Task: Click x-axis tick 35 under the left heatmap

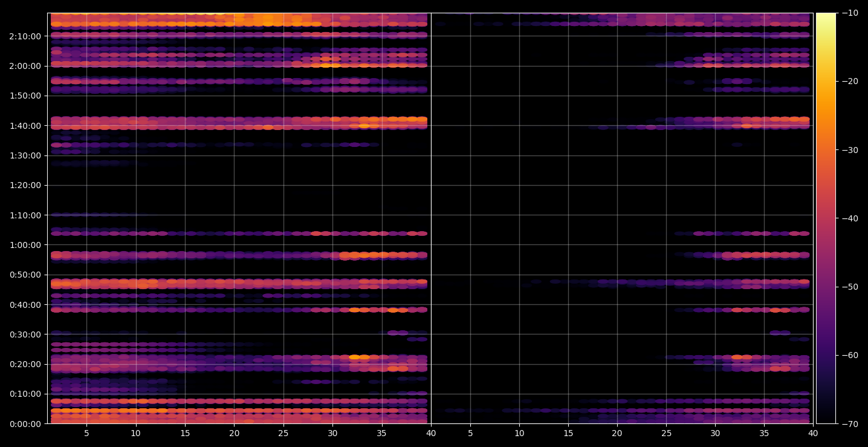Action: pyautogui.click(x=382, y=433)
